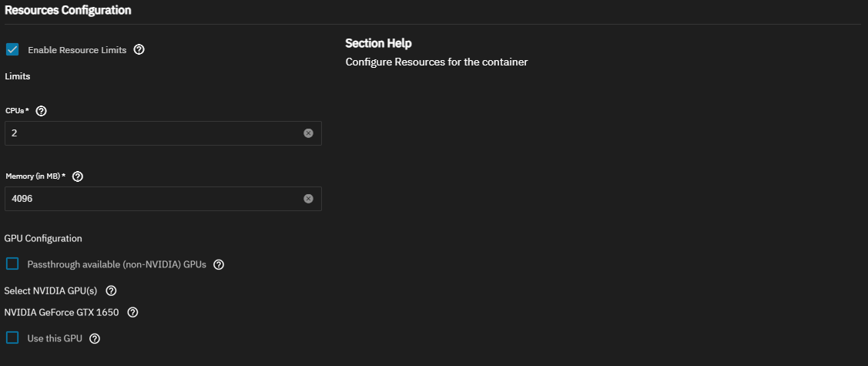Viewport: 868px width, 366px height.
Task: Click the Resources Configuration heading
Action: point(68,10)
